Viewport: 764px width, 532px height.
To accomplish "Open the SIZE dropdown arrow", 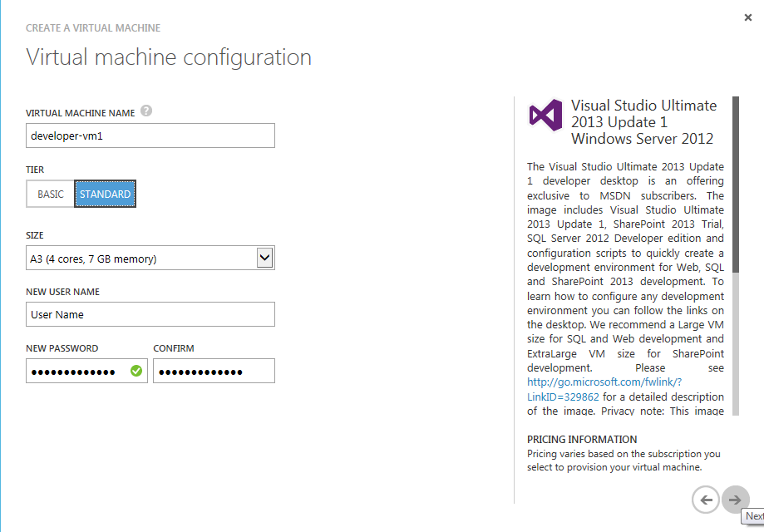I will (264, 258).
